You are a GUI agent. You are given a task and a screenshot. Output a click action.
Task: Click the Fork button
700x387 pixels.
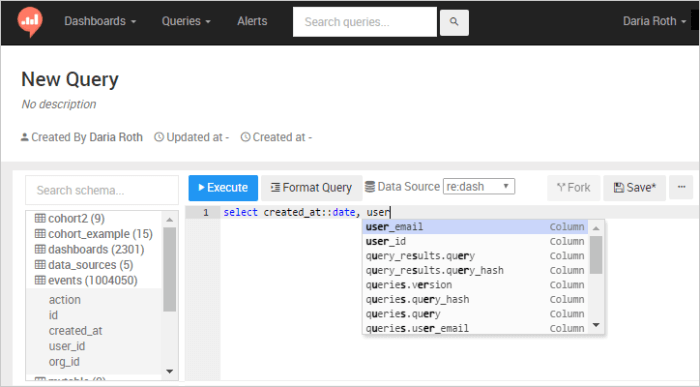[574, 187]
